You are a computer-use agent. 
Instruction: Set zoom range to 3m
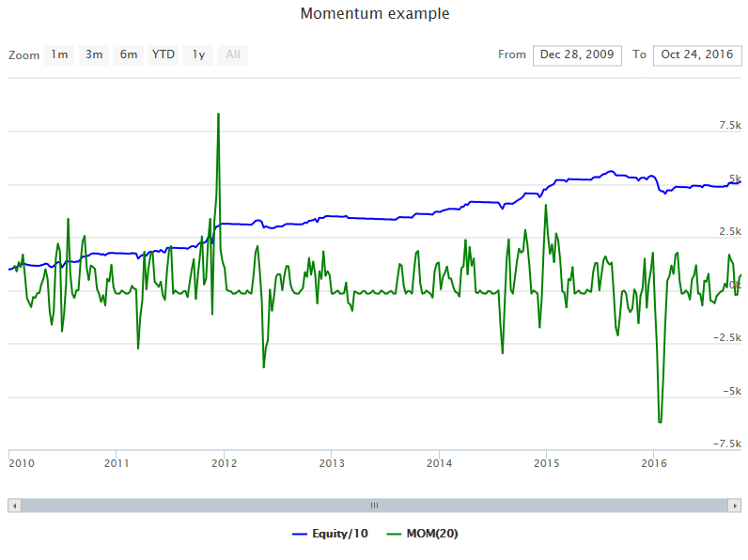(x=94, y=55)
